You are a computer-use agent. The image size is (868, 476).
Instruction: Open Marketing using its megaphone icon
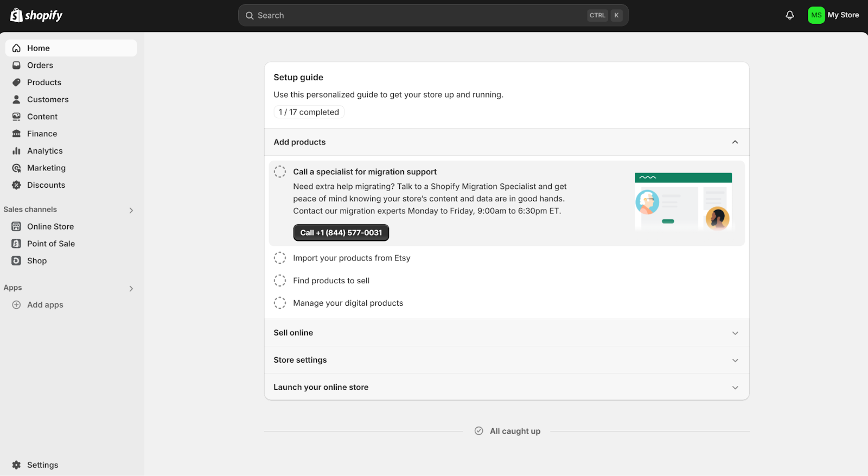click(x=16, y=168)
